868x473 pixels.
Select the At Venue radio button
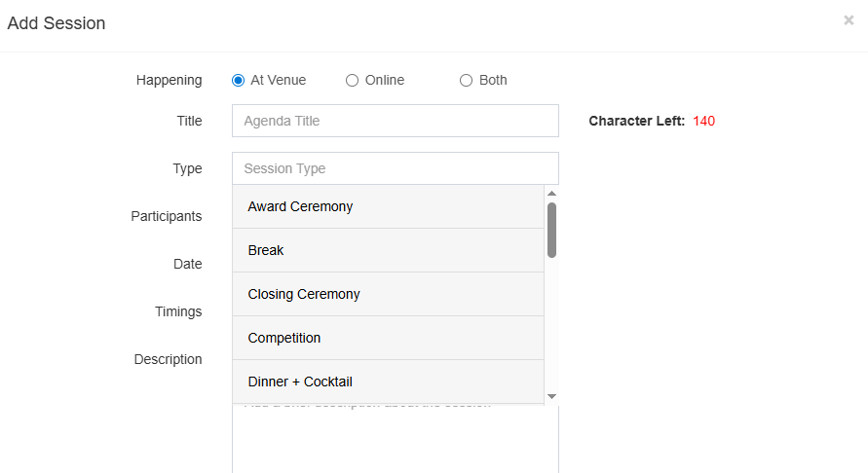click(x=238, y=81)
